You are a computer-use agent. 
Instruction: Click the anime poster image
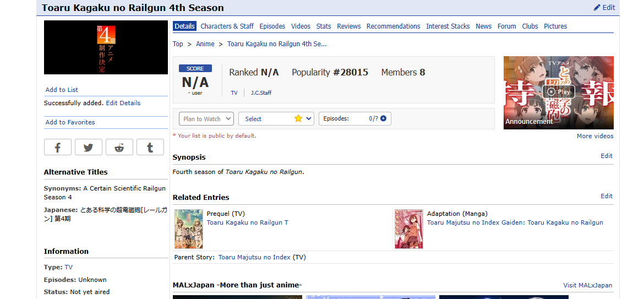tap(106, 48)
